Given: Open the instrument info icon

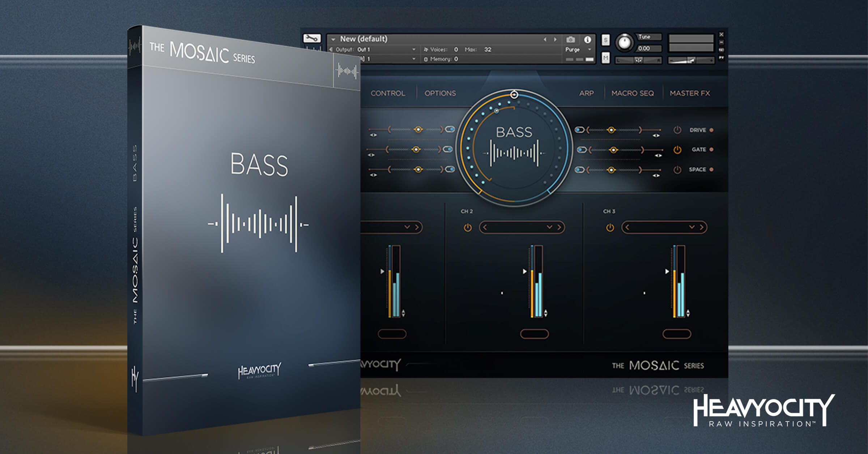Looking at the screenshot, I should pos(587,39).
